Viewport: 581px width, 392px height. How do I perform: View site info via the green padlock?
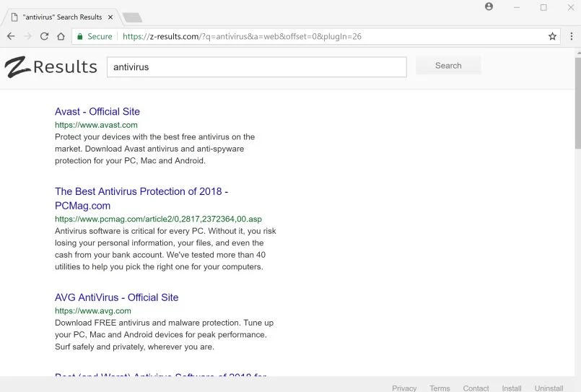(x=79, y=36)
